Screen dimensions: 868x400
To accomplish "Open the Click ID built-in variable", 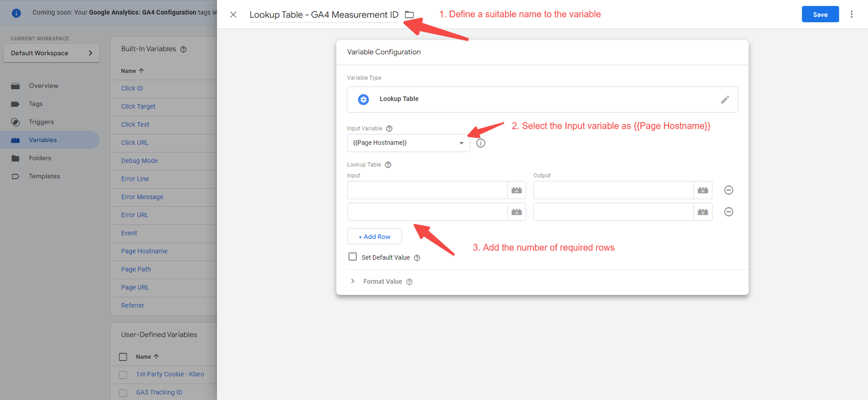I will click(132, 88).
